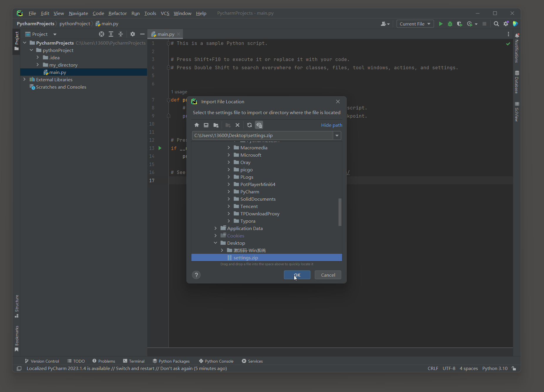Click Python 3.10 interpreter in status bar
544x392 pixels.
coord(495,369)
